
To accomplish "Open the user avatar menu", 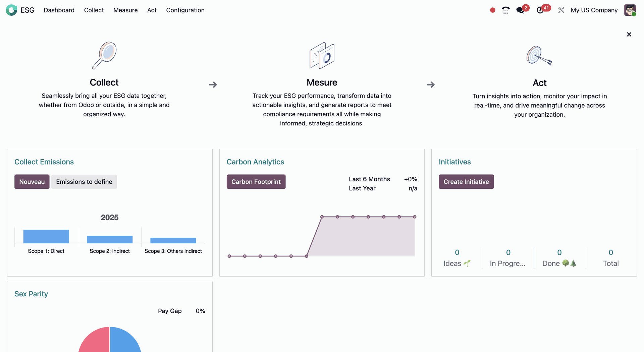I will pos(630,10).
